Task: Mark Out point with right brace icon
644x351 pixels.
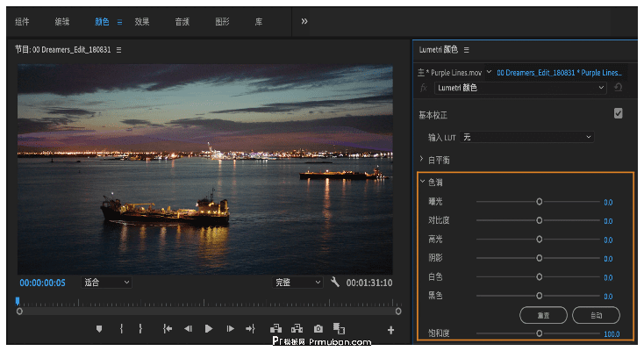Action: 140,329
